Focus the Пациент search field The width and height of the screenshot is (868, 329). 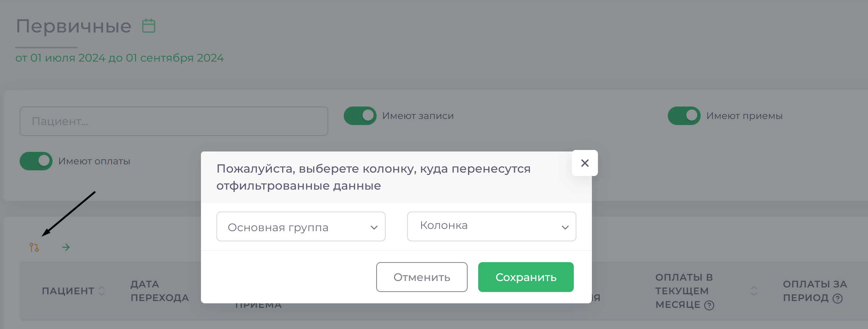(x=174, y=121)
